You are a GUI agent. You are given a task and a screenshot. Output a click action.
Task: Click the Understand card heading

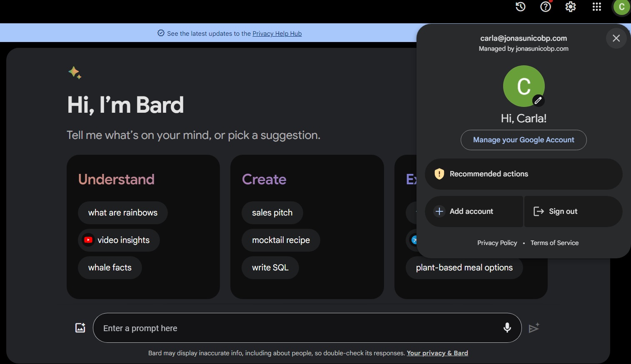point(116,179)
